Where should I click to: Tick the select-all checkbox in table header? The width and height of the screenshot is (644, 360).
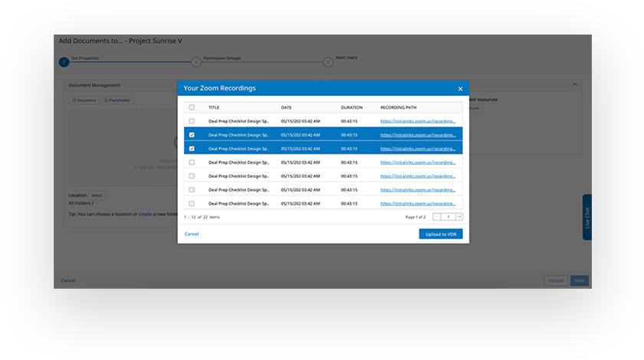192,107
